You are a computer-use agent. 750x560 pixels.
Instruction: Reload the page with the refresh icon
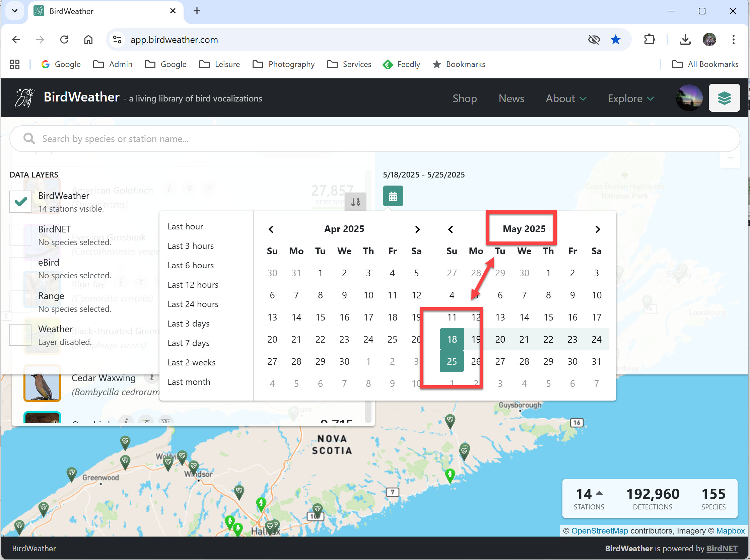pos(64,40)
